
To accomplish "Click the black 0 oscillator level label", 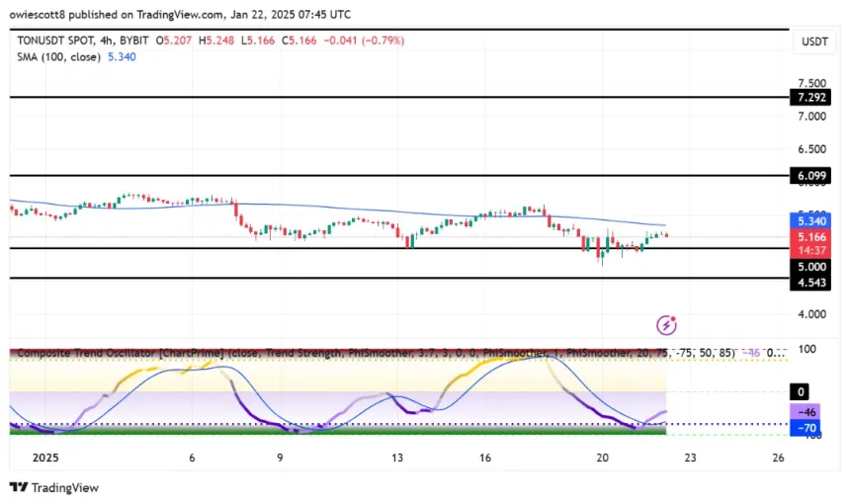I will (801, 391).
